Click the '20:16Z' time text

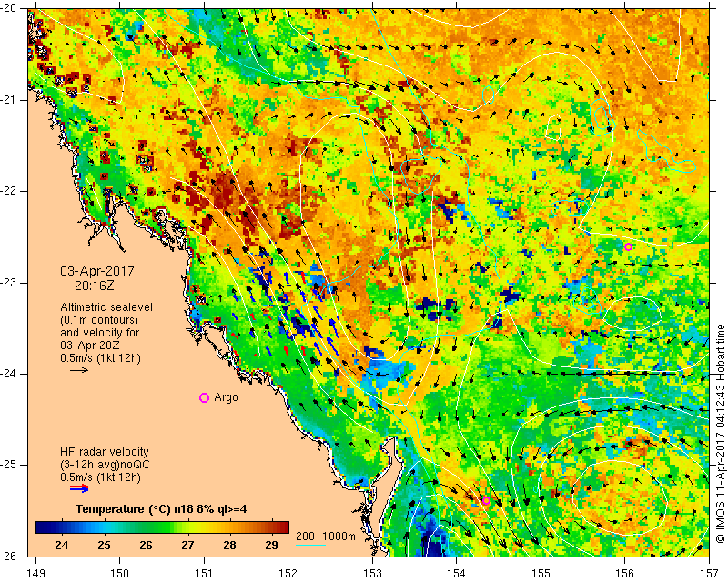[95, 286]
